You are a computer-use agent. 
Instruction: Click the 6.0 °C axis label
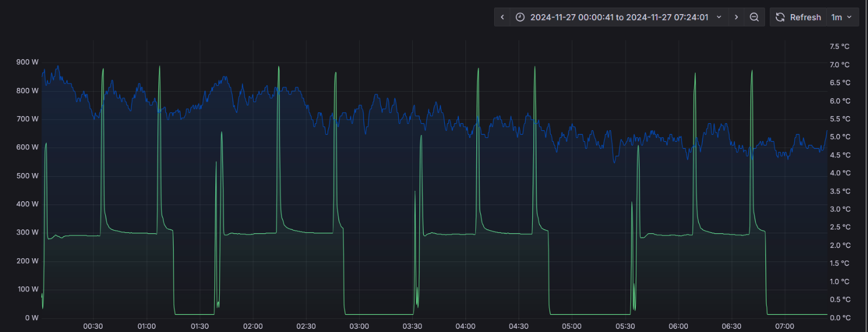coord(839,101)
